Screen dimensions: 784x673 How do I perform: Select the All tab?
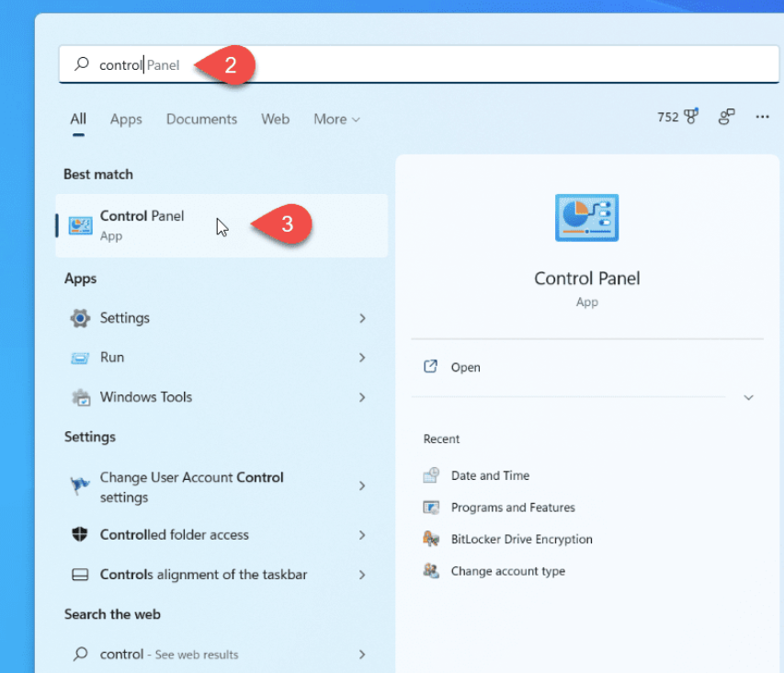78,119
